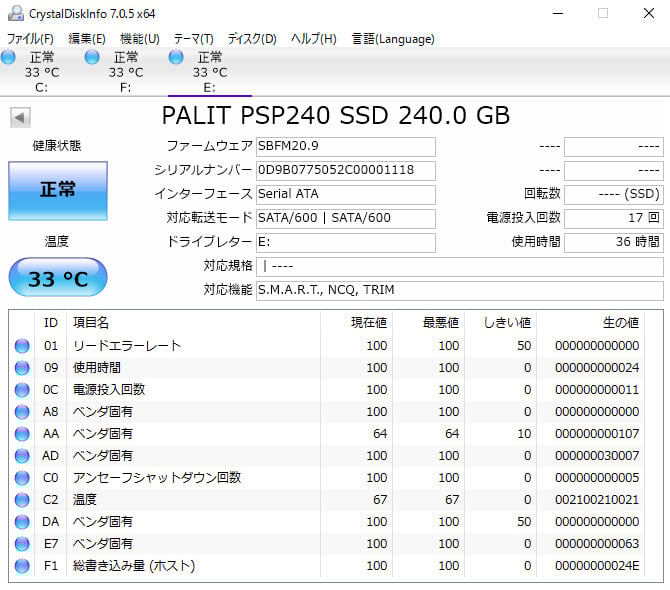The image size is (670, 590).
Task: Click the drive letter field E:
Action: click(346, 242)
